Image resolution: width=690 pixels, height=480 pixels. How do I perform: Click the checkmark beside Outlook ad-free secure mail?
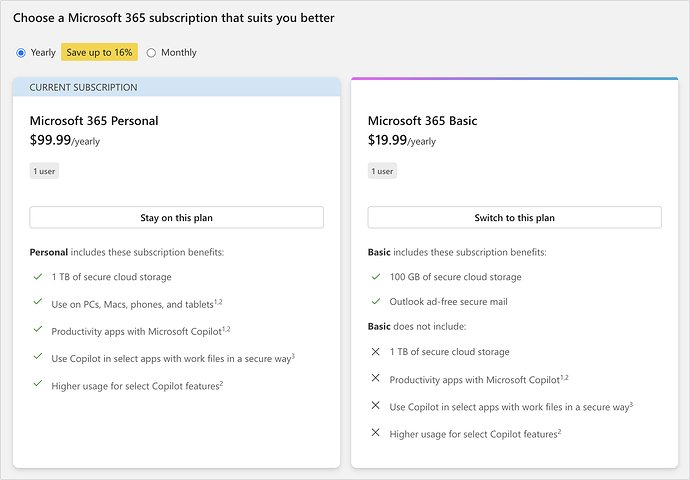click(376, 301)
